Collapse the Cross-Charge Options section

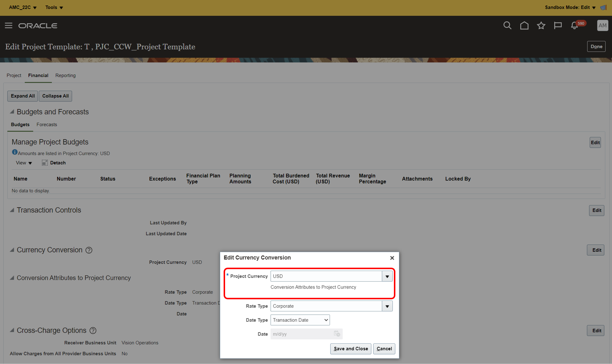pyautogui.click(x=12, y=330)
